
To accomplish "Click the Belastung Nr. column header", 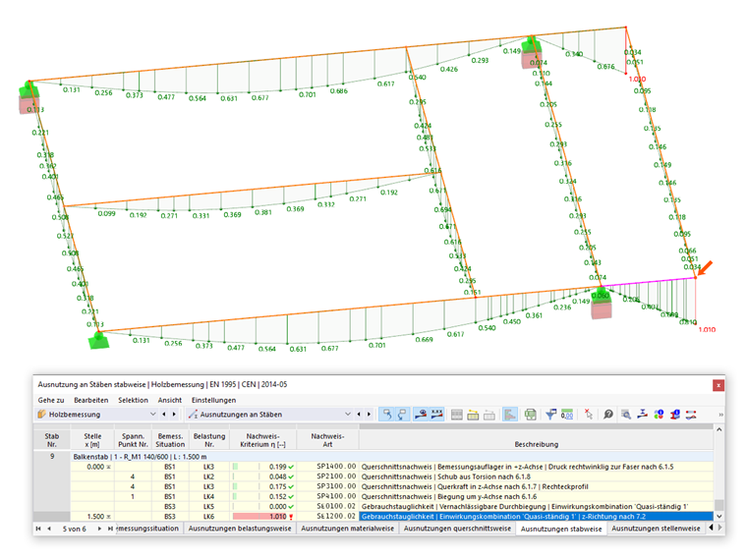I will pos(209,440).
